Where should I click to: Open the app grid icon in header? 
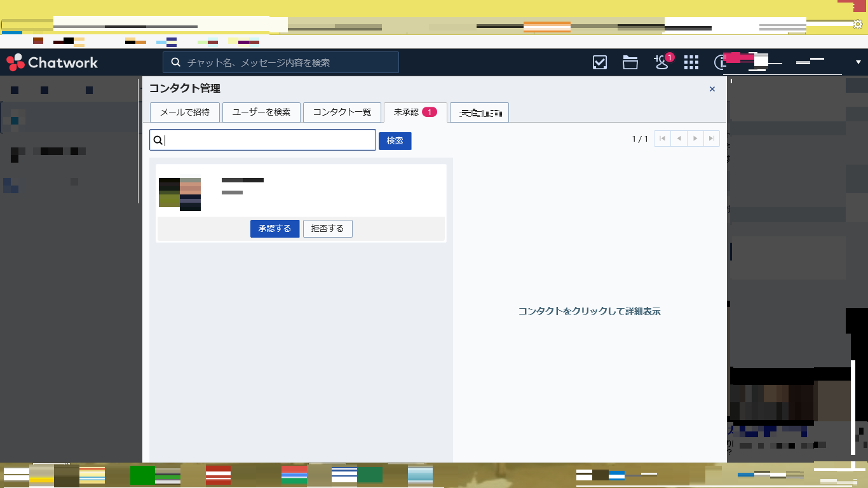coord(691,62)
